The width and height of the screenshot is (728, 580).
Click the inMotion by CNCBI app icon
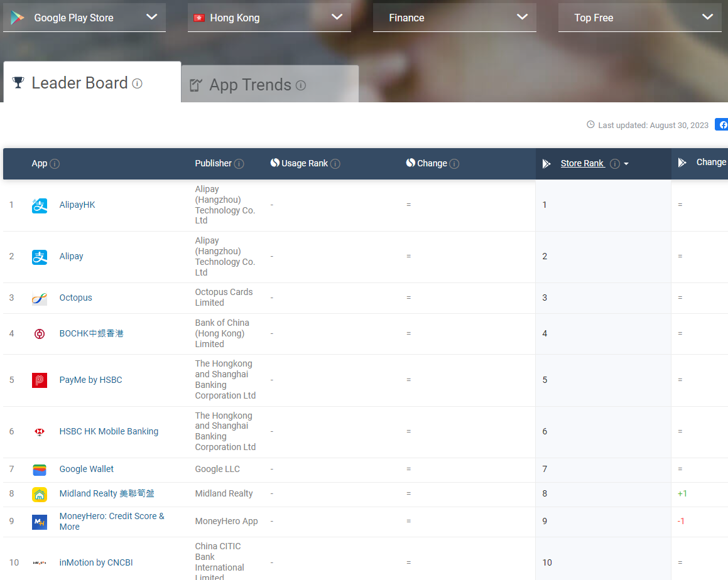pyautogui.click(x=40, y=563)
